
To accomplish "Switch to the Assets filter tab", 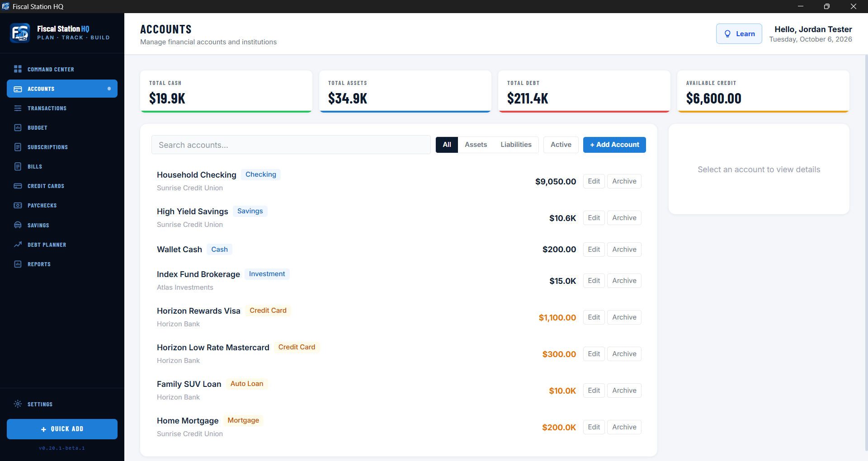I will [x=476, y=145].
